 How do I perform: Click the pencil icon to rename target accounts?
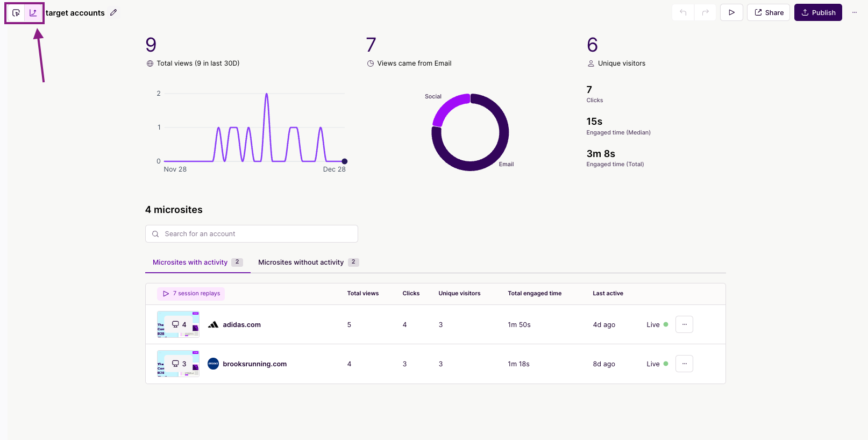point(113,12)
